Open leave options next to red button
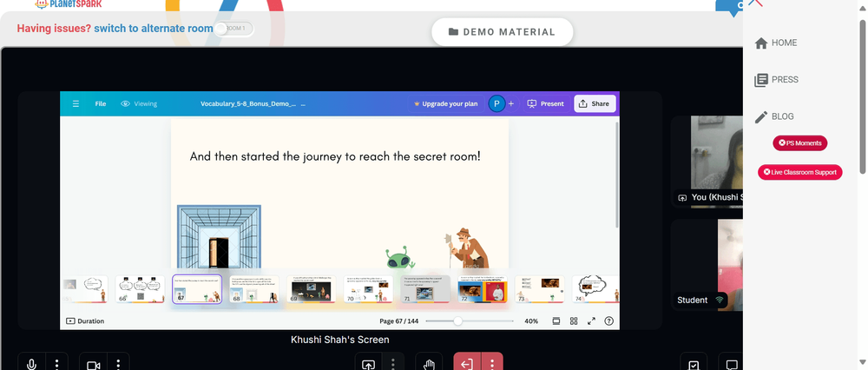The width and height of the screenshot is (868, 370). click(x=492, y=365)
